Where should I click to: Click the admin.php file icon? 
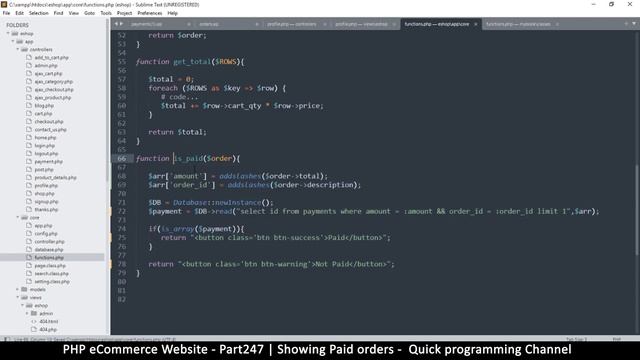29,65
